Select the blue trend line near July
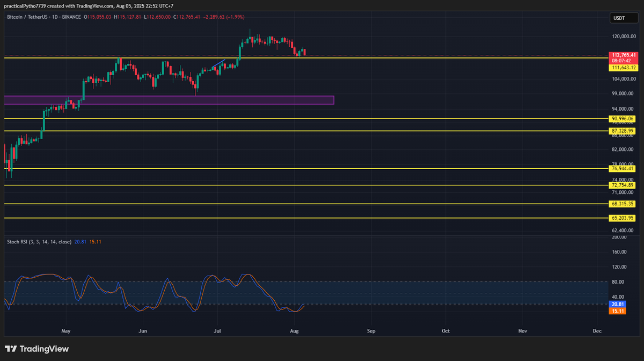644x361 pixels. pos(218,64)
